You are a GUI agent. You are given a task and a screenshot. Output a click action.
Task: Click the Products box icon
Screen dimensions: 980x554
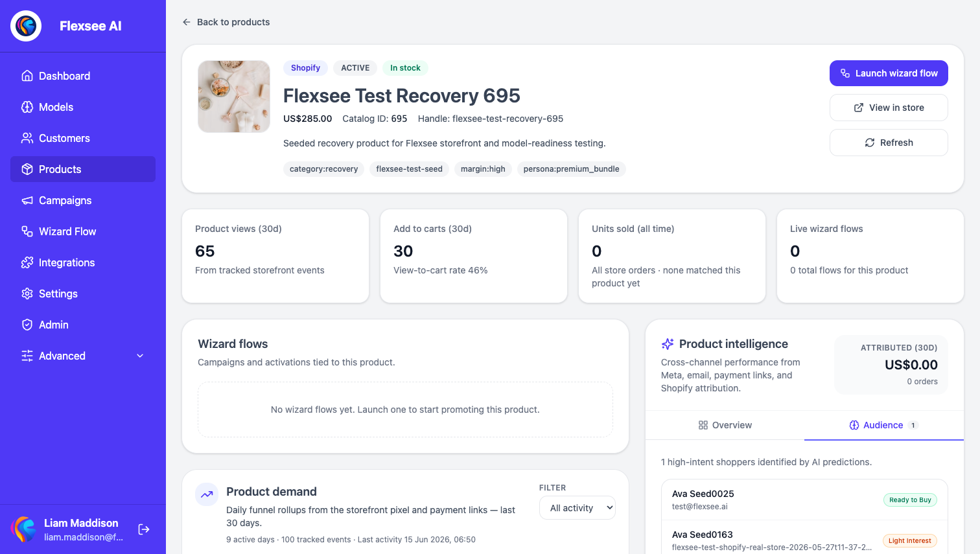pos(27,169)
